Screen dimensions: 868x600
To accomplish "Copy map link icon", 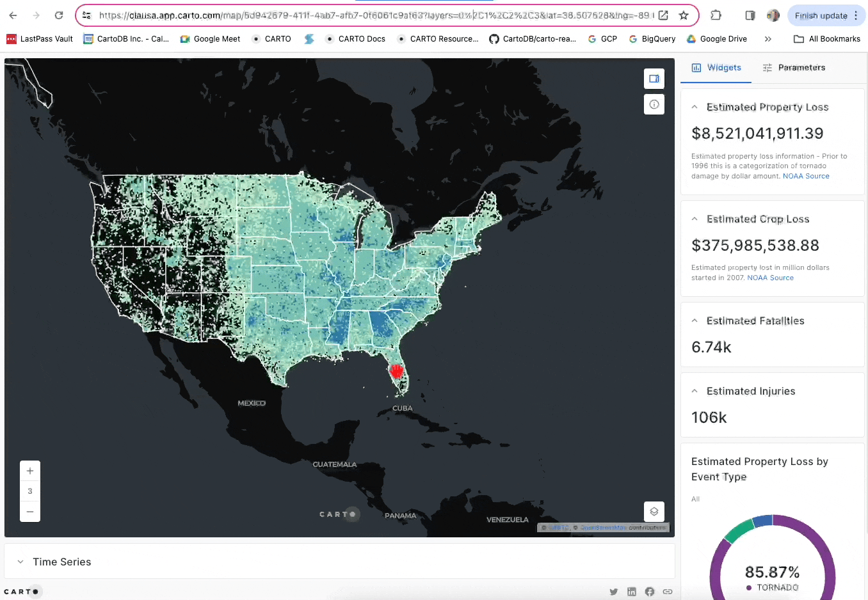I will (668, 592).
